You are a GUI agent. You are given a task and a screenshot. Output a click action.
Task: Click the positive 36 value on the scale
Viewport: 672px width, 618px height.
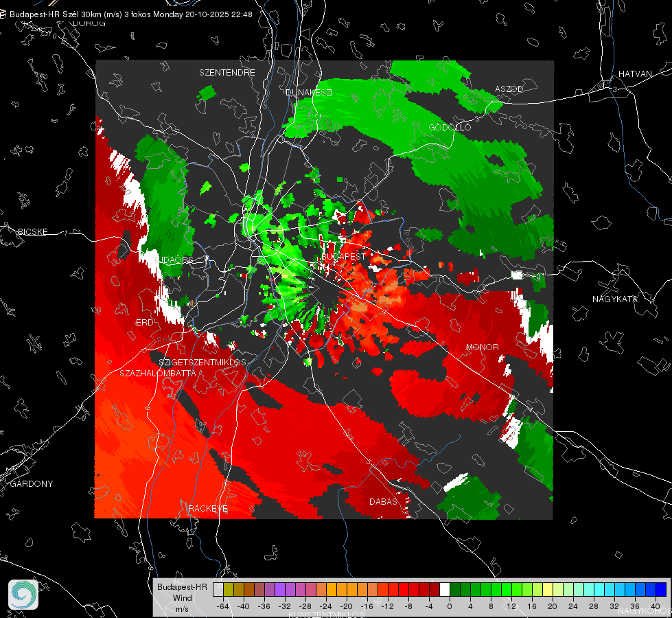click(x=635, y=606)
